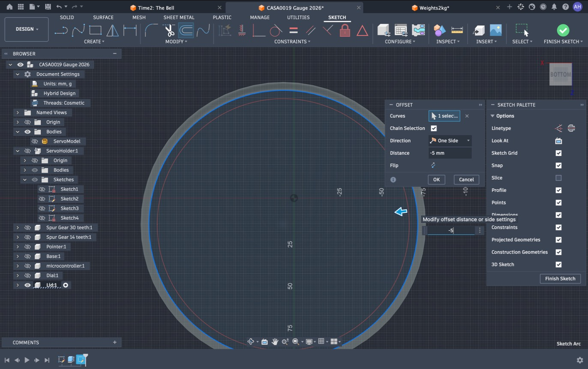The image size is (588, 369).
Task: Expand the Pointer:1 component
Action: tap(18, 247)
